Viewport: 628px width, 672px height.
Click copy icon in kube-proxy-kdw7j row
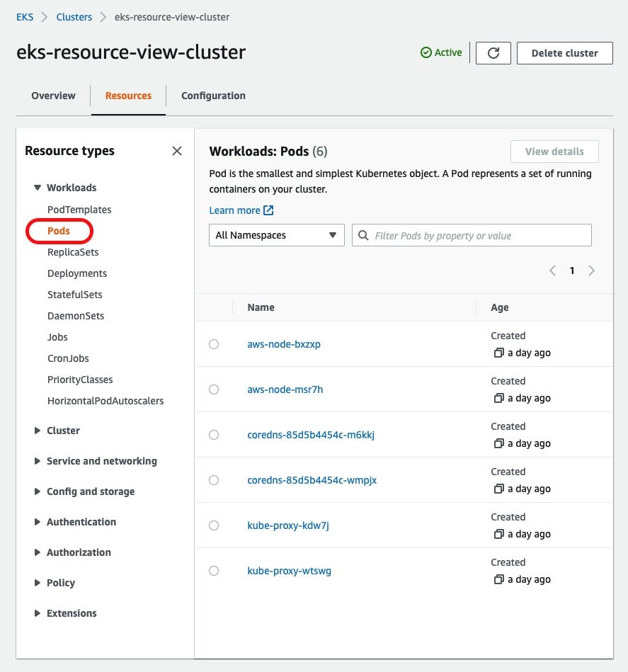click(x=498, y=535)
